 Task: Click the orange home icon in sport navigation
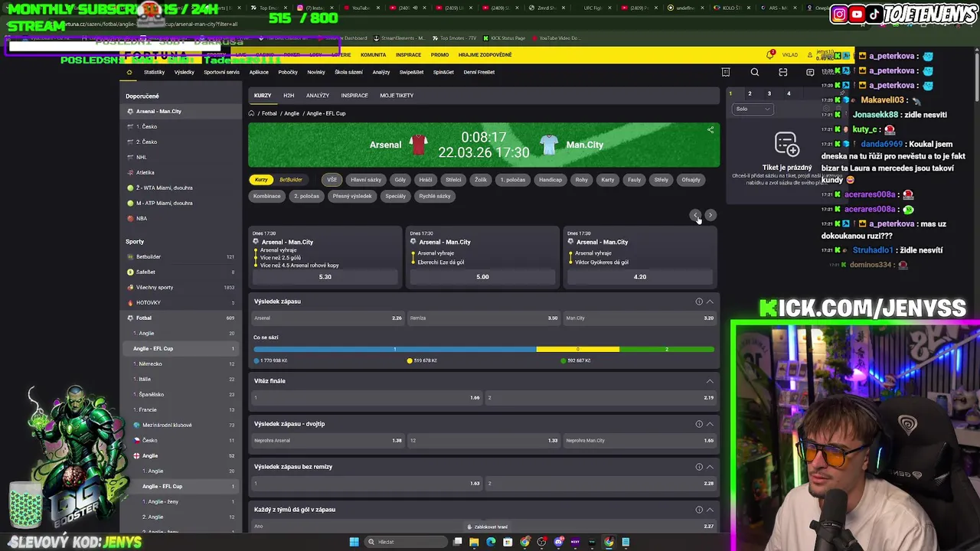point(129,72)
